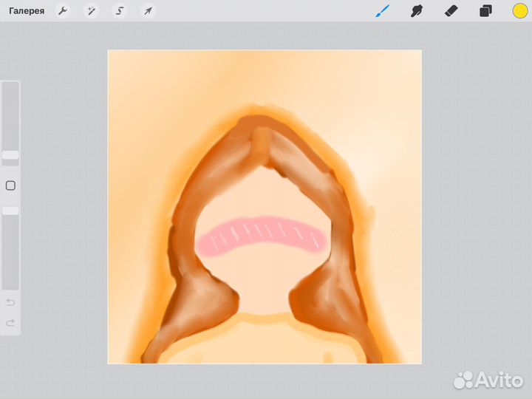Click the brush size slider handle
This screenshot has width=532, height=399.
pyautogui.click(x=10, y=155)
